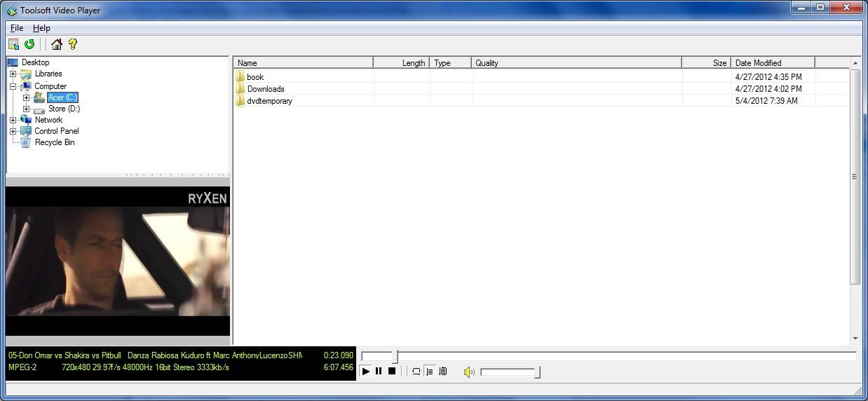Select Libraries in the folder tree

click(x=48, y=74)
